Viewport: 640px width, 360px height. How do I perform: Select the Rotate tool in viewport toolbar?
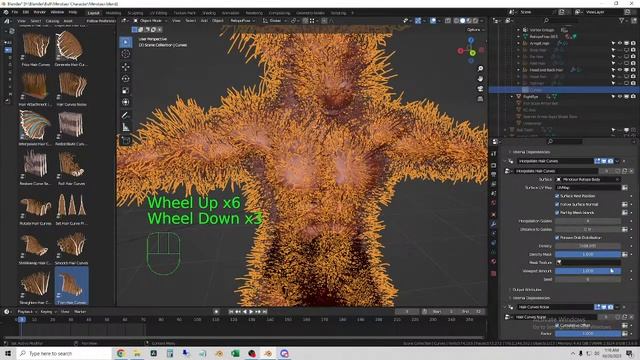(x=126, y=78)
